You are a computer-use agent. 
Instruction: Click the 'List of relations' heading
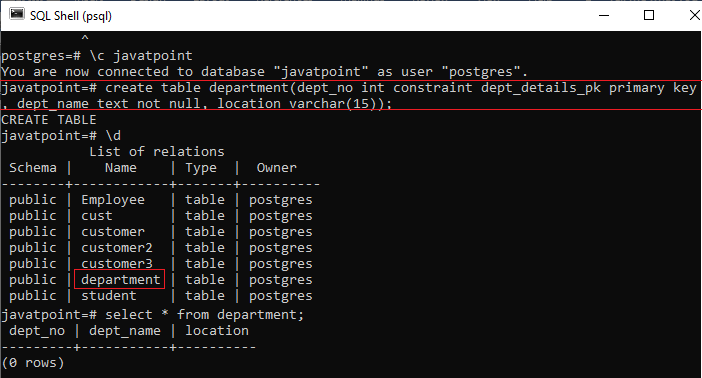click(x=157, y=152)
